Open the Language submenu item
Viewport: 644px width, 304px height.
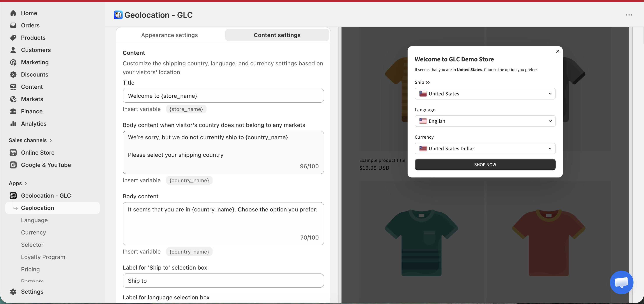pos(34,220)
